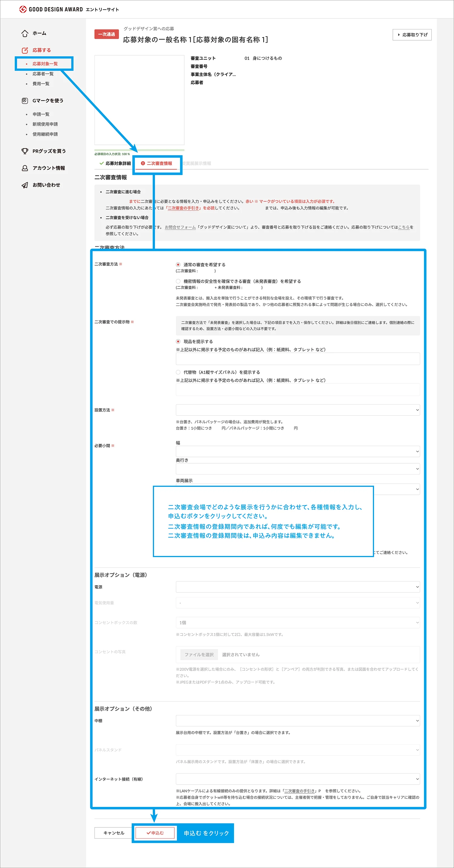This screenshot has height=868, width=454.
Task: Switch to 応募対象詳細 tab
Action: click(x=115, y=163)
